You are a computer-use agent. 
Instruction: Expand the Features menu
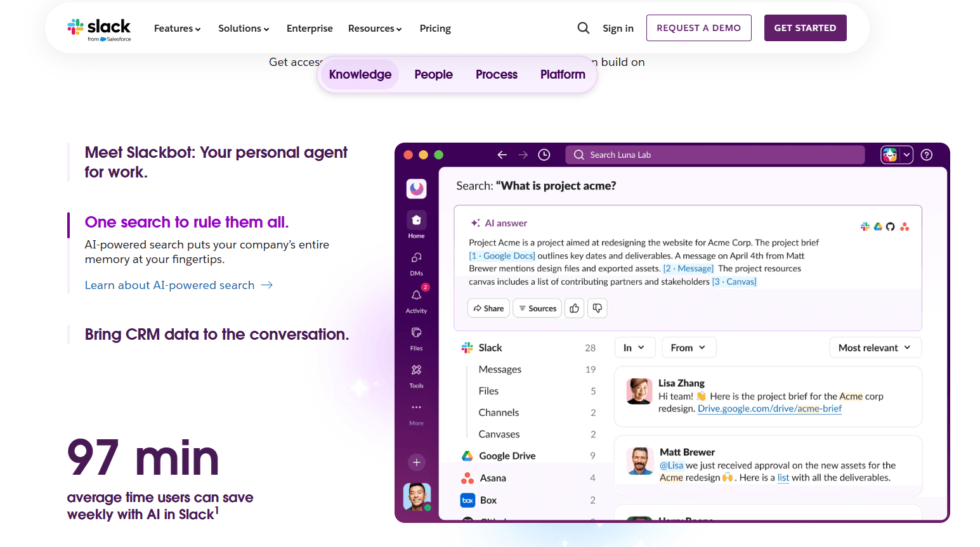177,29
